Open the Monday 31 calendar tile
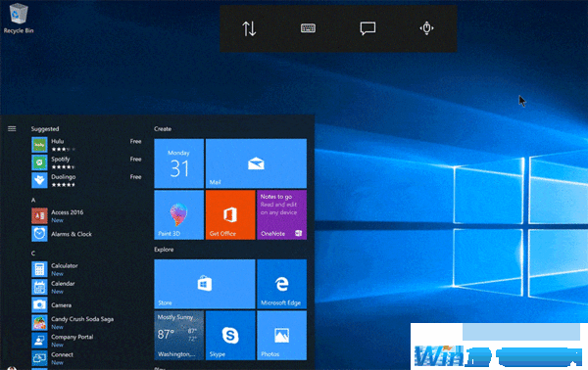This screenshot has width=588, height=370. pos(179,163)
